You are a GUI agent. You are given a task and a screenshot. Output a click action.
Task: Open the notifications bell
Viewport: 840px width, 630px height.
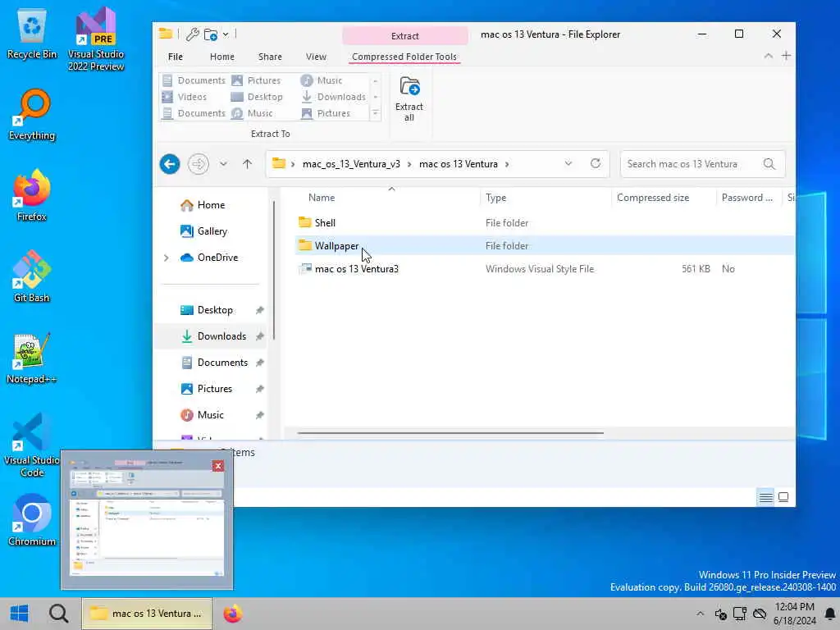click(x=830, y=614)
